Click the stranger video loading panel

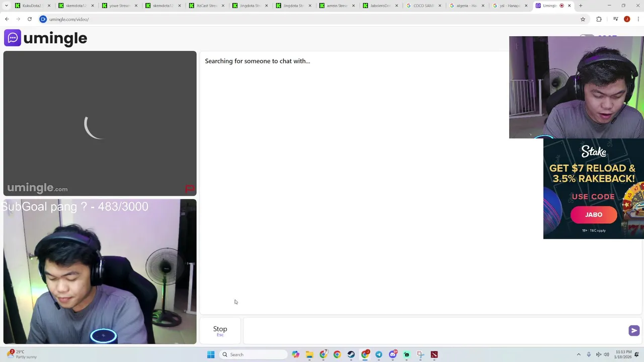(x=100, y=123)
